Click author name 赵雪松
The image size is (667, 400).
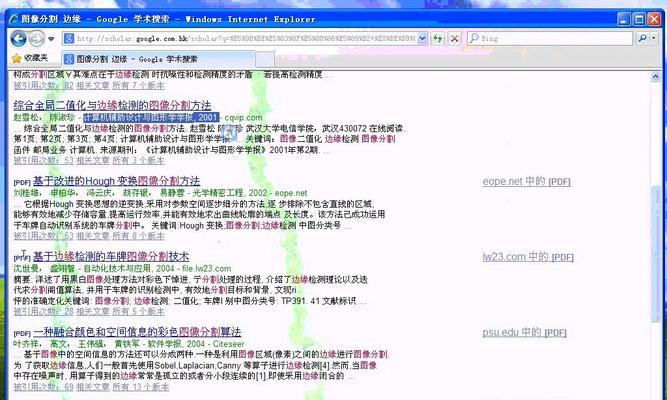[26, 117]
